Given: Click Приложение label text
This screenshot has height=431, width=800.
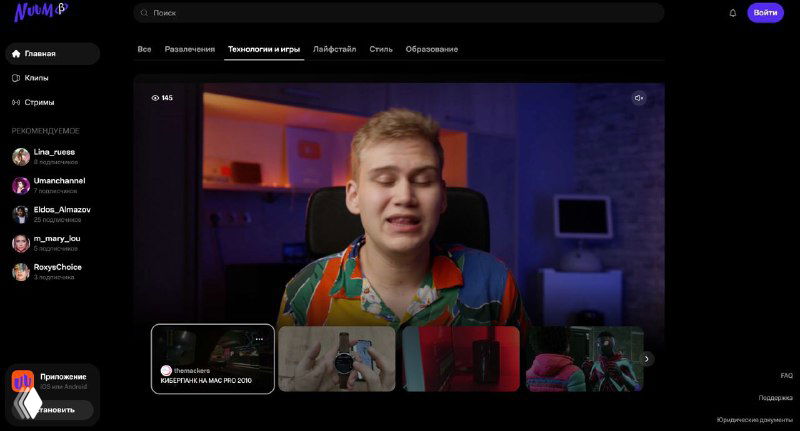Looking at the screenshot, I should click(63, 377).
